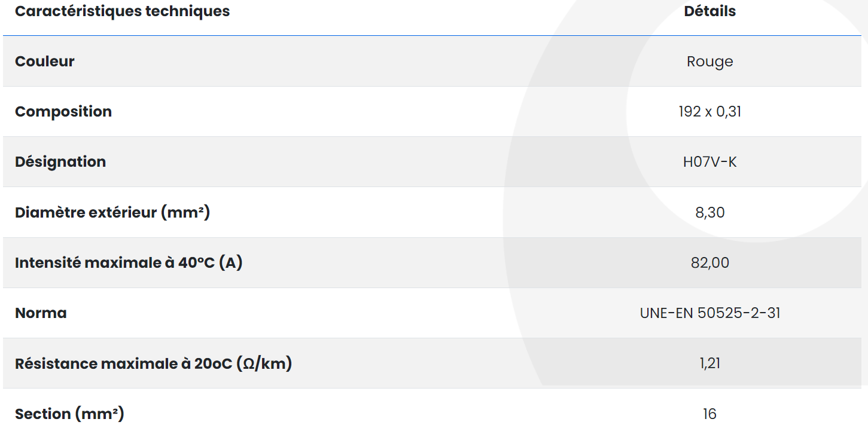
Task: Click the Norma row label
Action: coord(41,313)
